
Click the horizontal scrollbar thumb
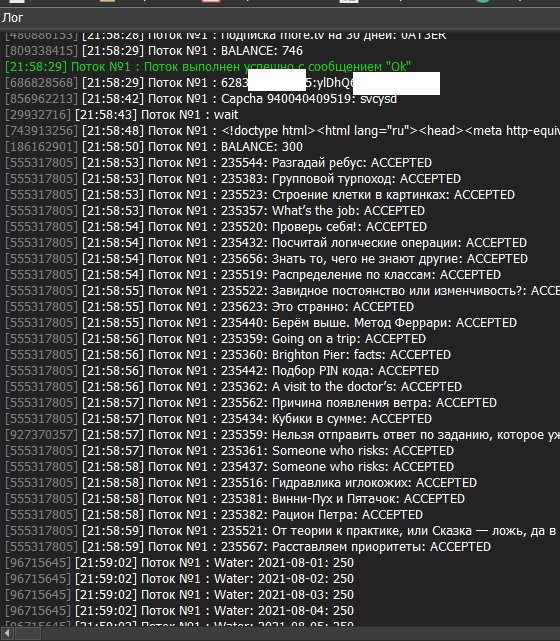pos(28,634)
